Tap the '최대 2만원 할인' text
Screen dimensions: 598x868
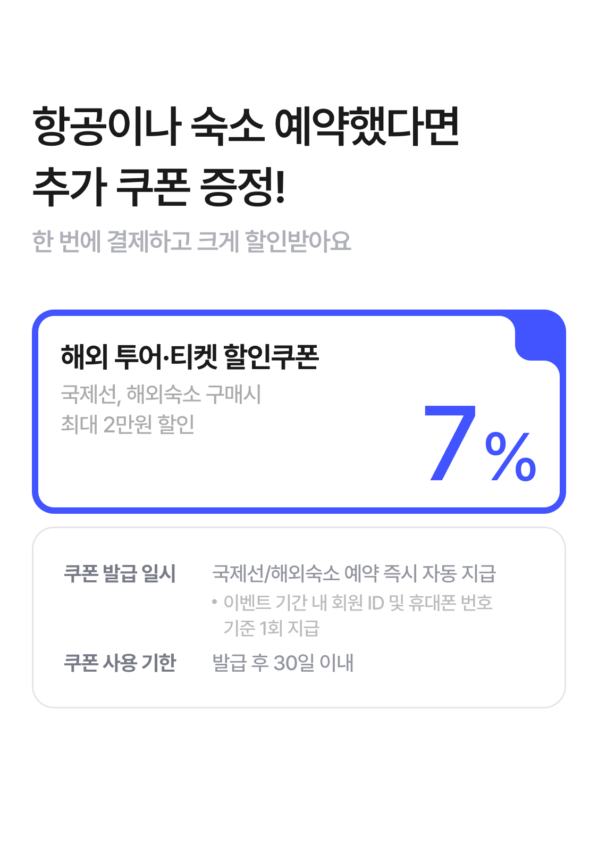128,424
